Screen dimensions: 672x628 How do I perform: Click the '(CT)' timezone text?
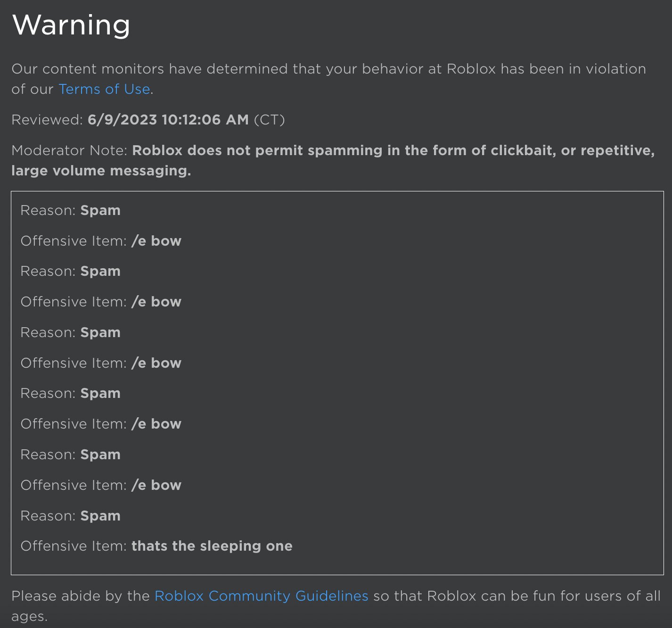[x=269, y=120]
